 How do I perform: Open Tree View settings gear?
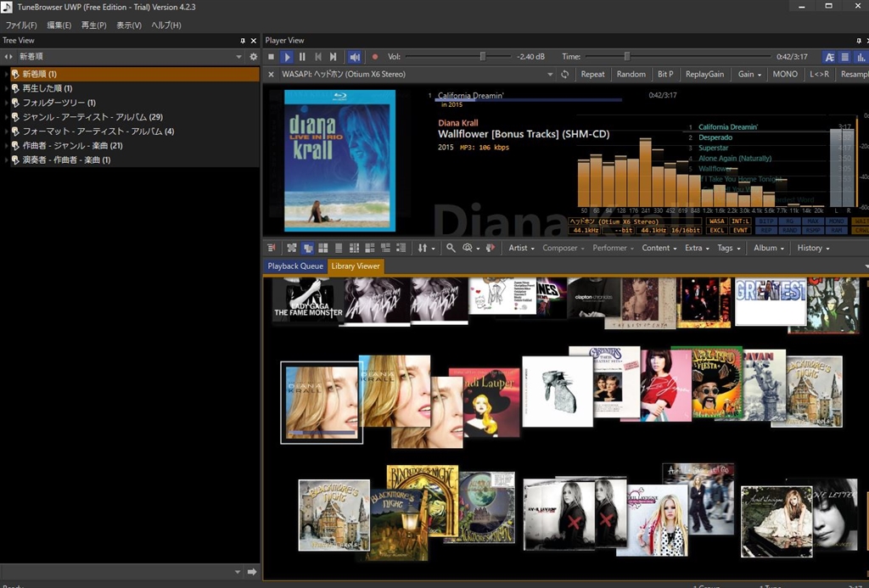(253, 57)
